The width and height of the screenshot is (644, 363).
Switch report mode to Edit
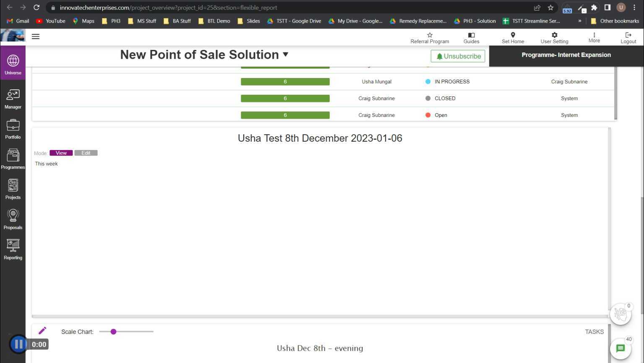(x=86, y=153)
